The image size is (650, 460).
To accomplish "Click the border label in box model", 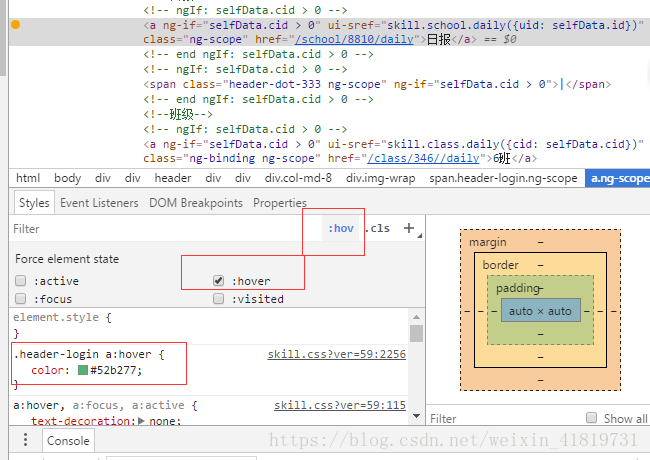I will [500, 265].
